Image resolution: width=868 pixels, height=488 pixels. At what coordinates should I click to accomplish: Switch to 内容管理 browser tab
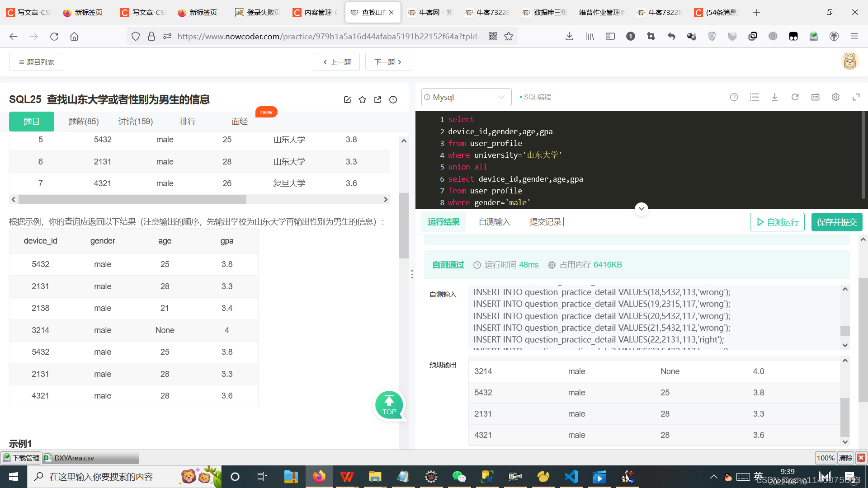click(315, 12)
